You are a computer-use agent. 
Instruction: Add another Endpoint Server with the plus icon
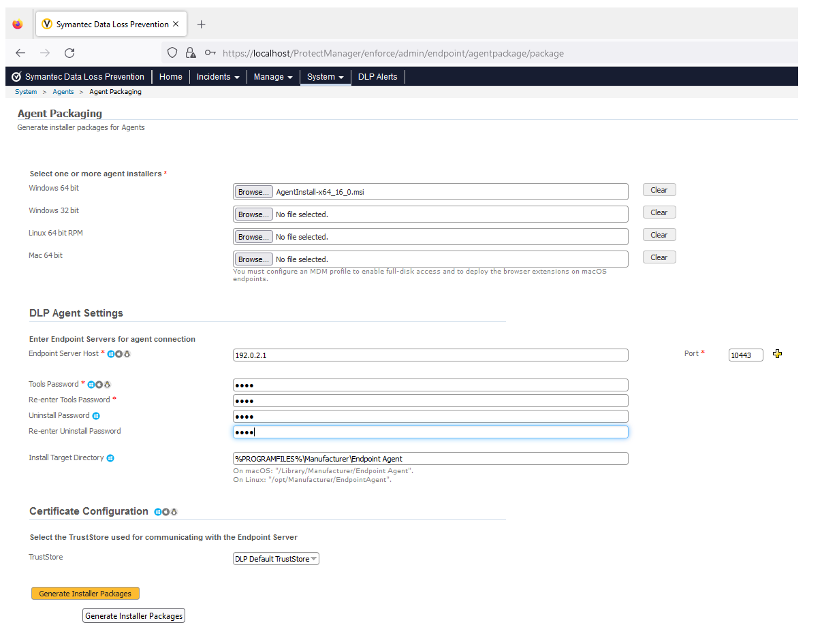point(778,354)
